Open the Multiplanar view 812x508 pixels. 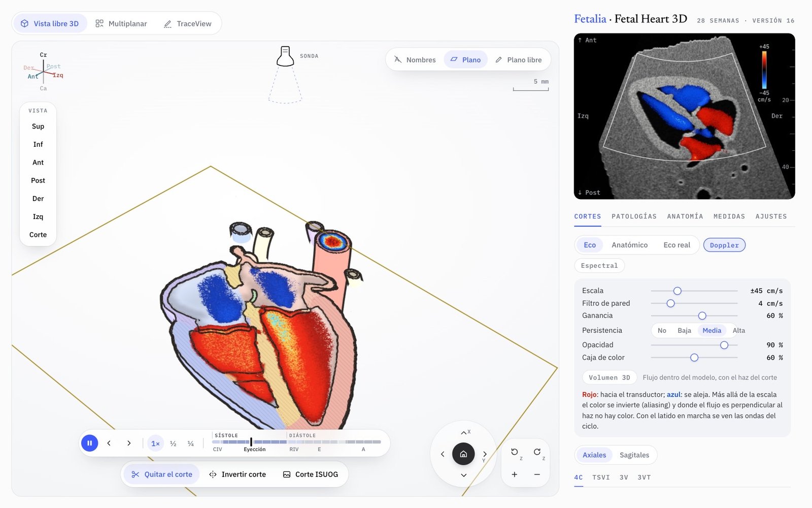pos(121,23)
